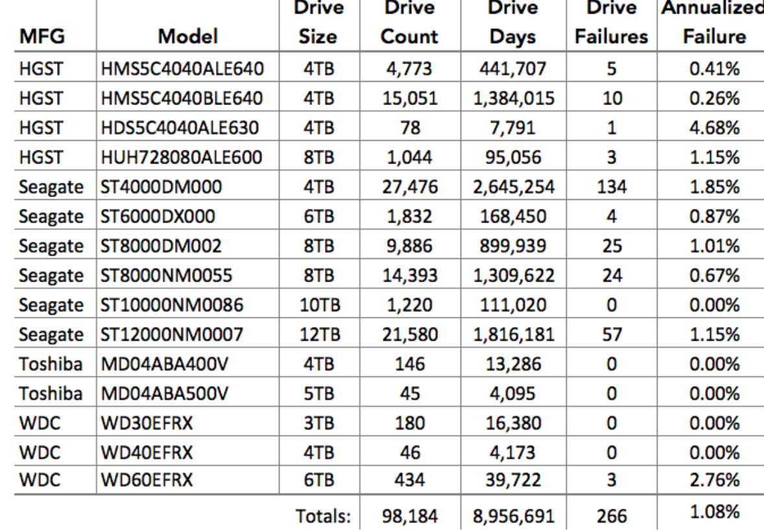Select model cell HMS5C4040ALE640

(182, 69)
